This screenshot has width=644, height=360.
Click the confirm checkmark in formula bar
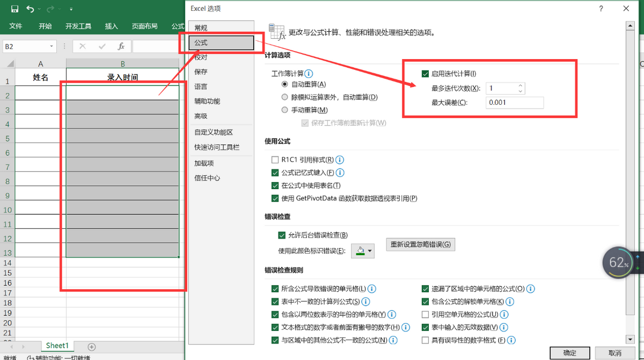tap(102, 47)
